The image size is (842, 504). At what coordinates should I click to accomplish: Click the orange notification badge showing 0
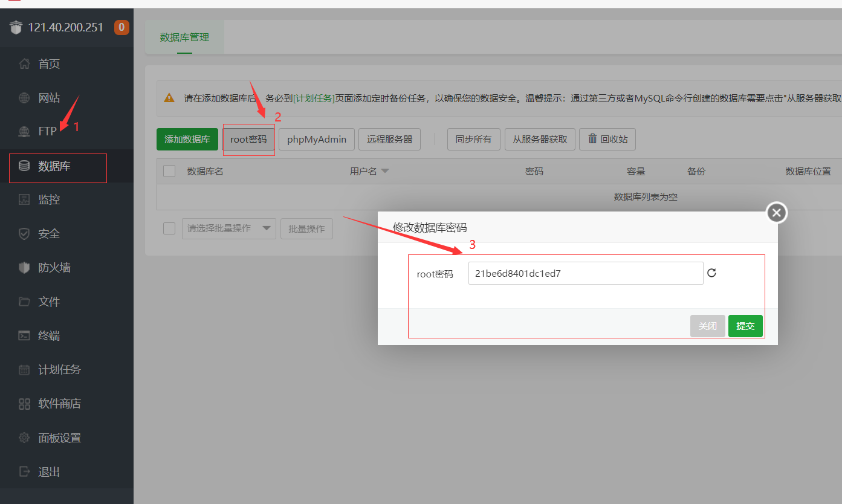point(121,27)
